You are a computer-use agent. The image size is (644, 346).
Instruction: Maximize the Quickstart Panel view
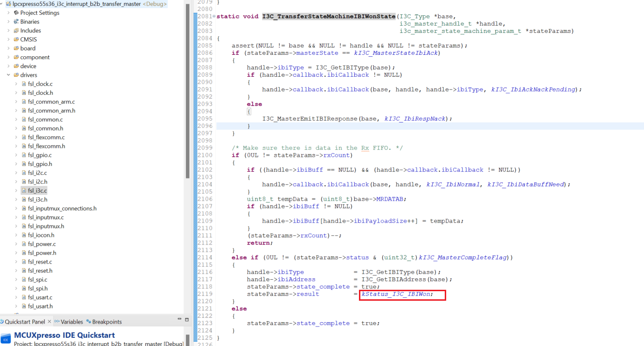186,318
